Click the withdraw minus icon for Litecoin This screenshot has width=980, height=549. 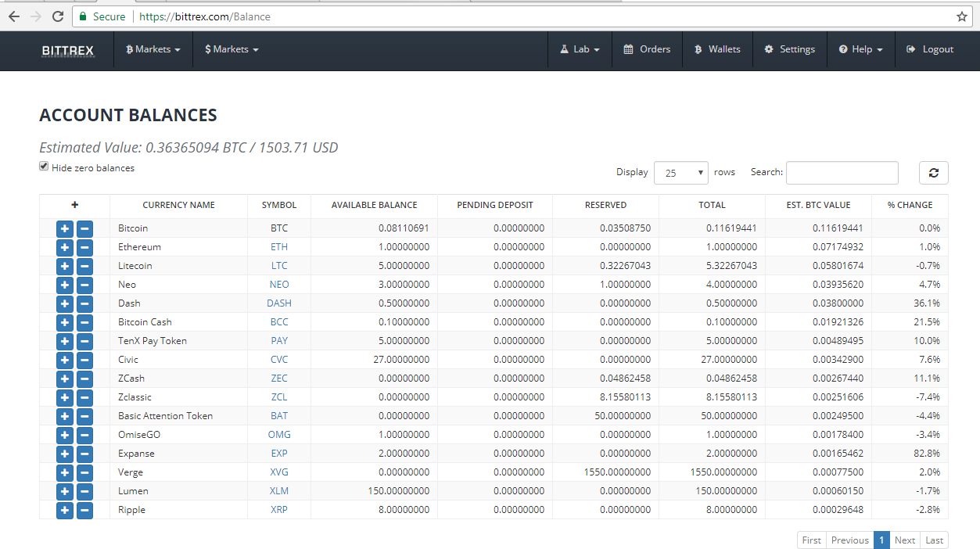tap(84, 266)
